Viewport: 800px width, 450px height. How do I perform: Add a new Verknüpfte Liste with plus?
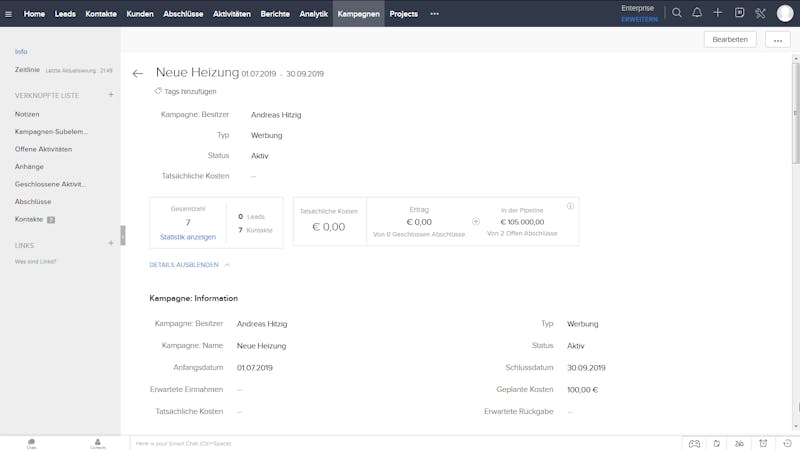tap(111, 95)
